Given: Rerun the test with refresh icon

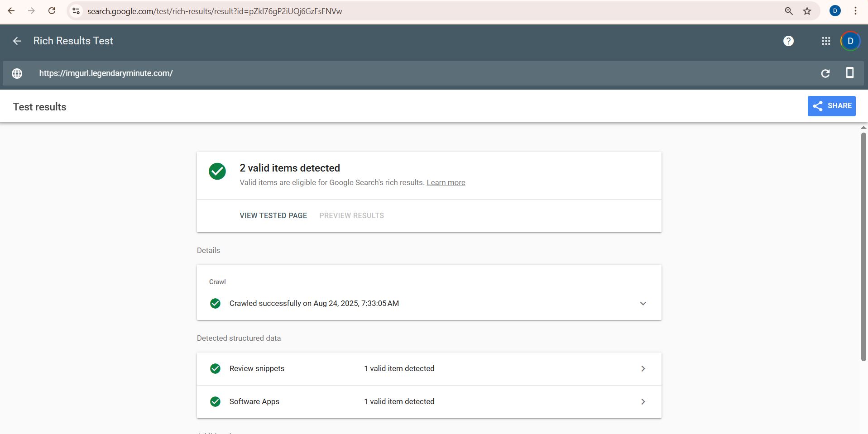Looking at the screenshot, I should click(825, 73).
